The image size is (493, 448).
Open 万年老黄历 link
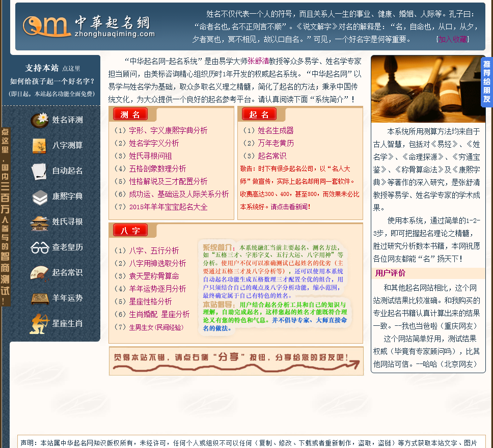point(276,144)
